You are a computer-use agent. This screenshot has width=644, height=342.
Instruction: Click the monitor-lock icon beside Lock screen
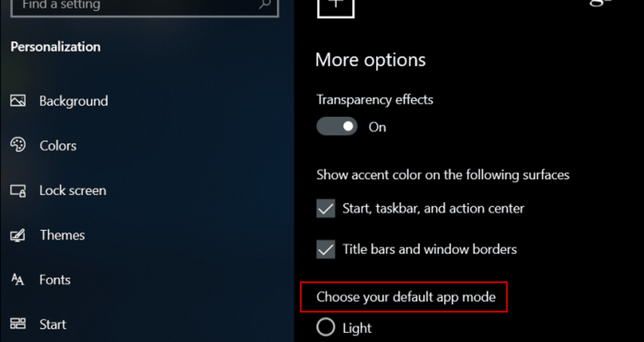(18, 190)
